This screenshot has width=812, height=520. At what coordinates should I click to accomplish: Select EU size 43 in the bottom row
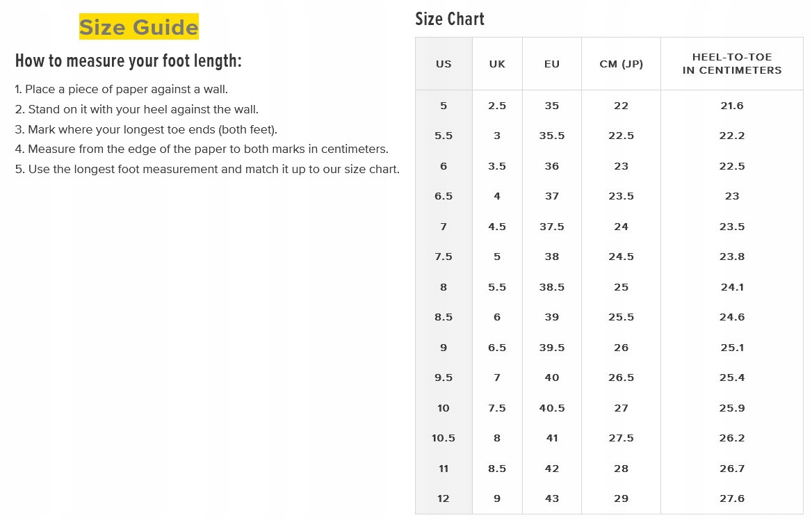point(552,498)
